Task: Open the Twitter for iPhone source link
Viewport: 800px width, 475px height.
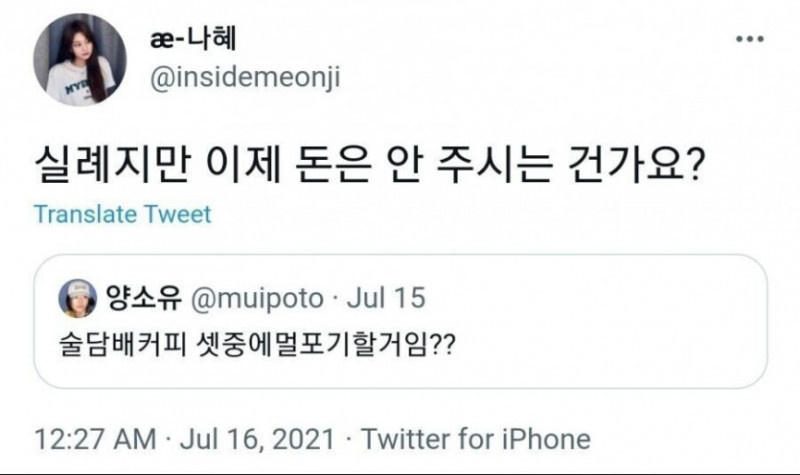Action: (x=476, y=439)
